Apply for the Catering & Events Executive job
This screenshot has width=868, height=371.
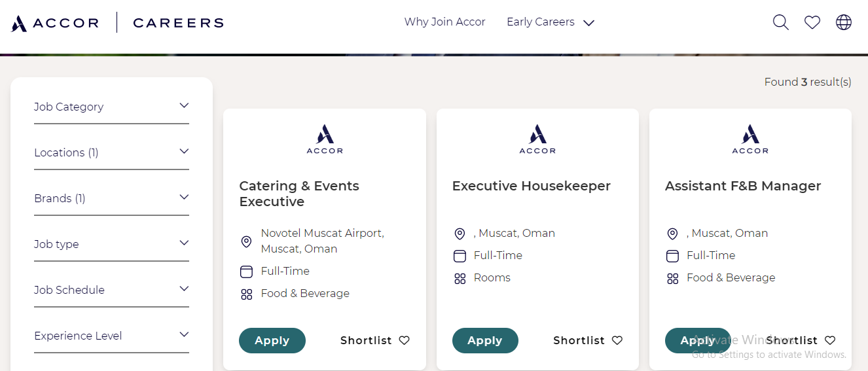click(272, 340)
